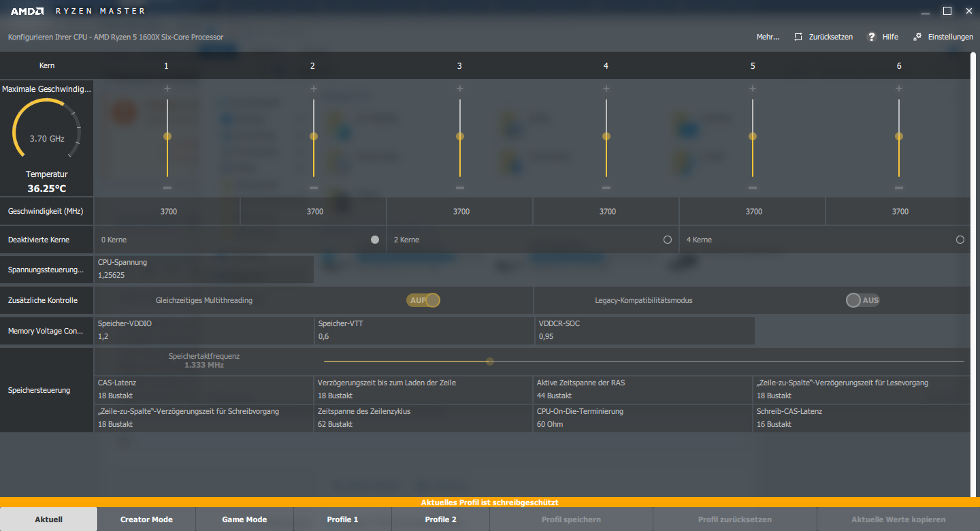Click the minus icon below core 6 slider
The image size is (980, 531).
point(899,188)
